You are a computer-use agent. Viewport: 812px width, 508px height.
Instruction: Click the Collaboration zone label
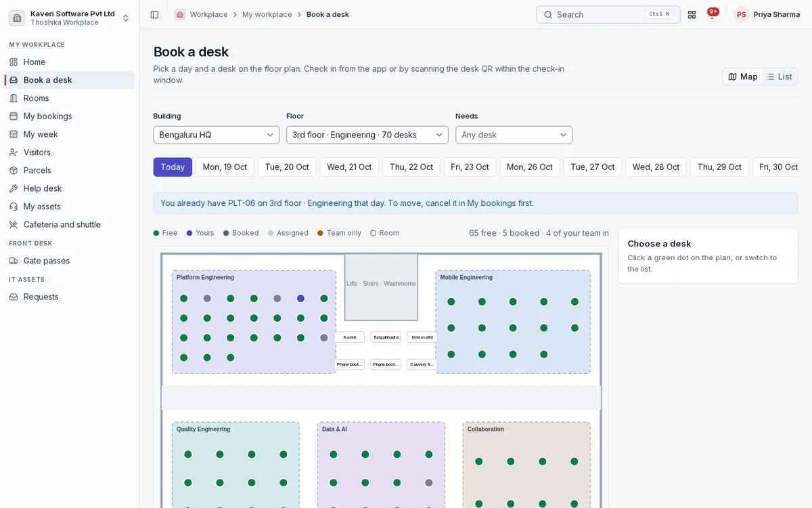click(486, 429)
